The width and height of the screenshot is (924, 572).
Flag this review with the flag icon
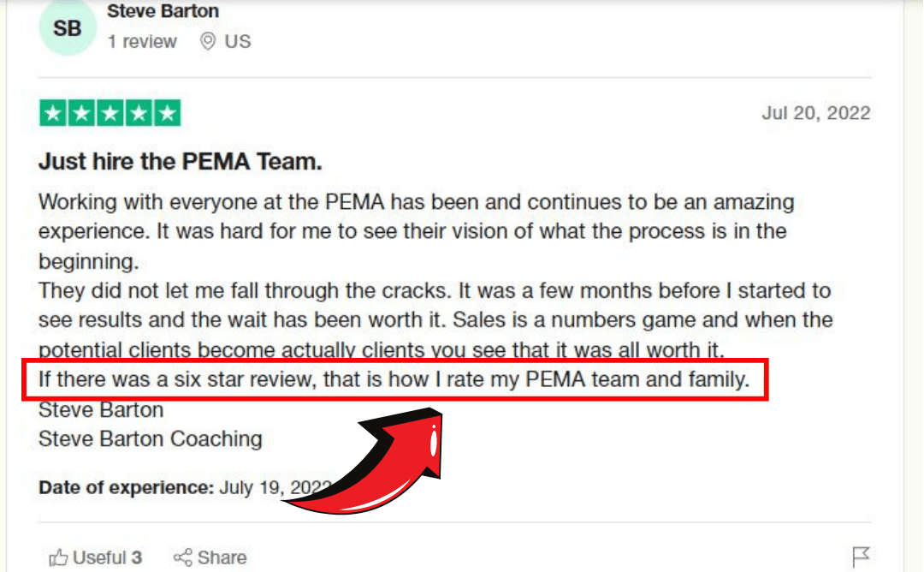(x=861, y=556)
